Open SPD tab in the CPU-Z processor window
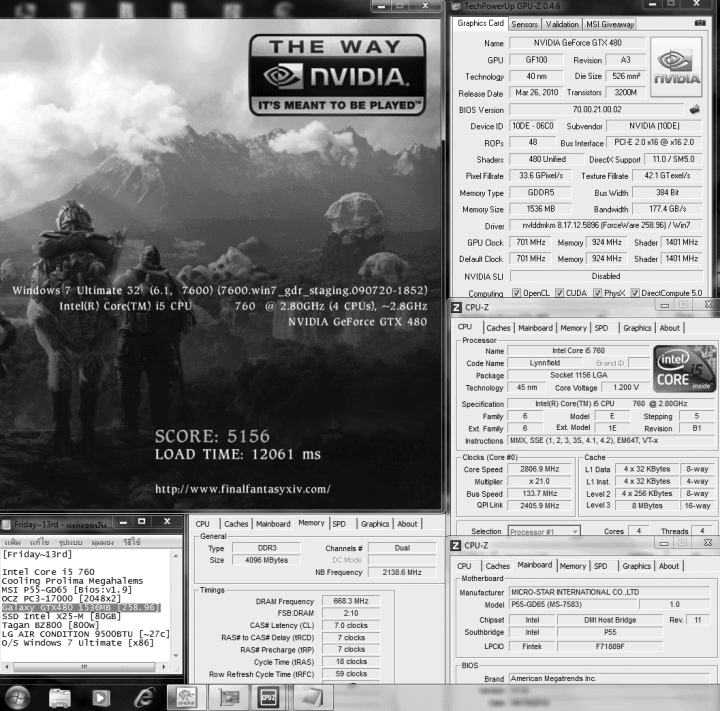This screenshot has height=711, width=720. pyautogui.click(x=601, y=328)
